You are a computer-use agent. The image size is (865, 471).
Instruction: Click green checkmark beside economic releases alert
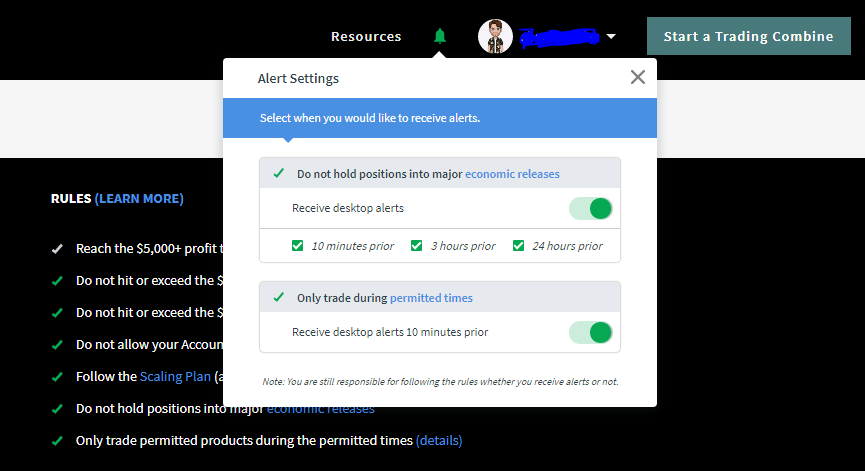click(279, 173)
